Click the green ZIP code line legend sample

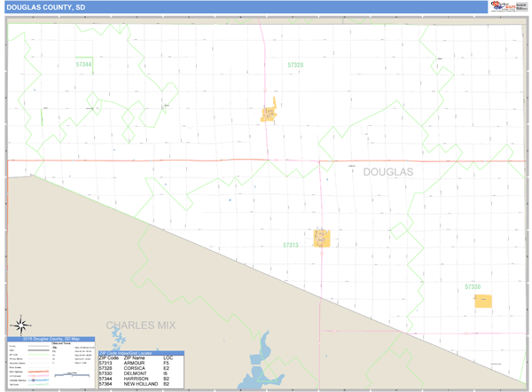pos(38,355)
